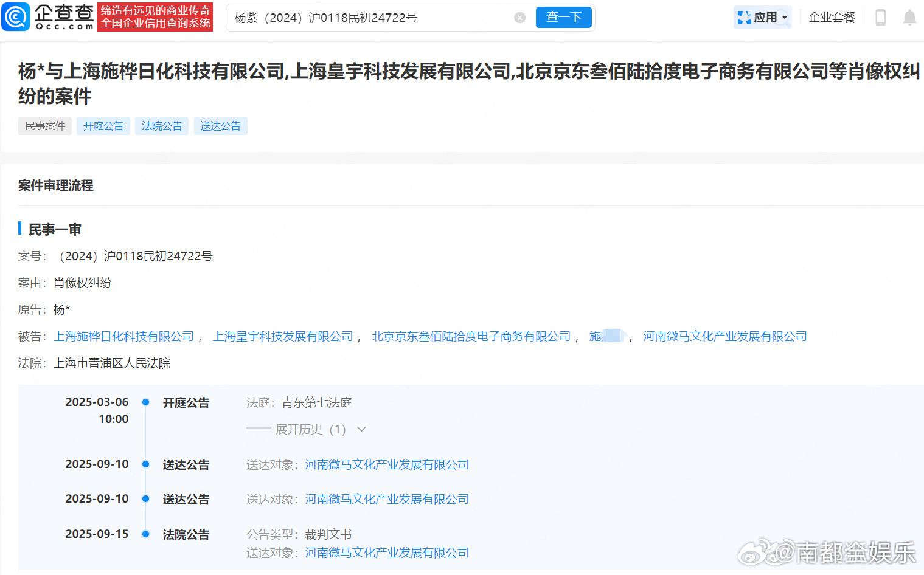Click the 2025-03-06 开庭公告 timeline dot
Viewport: 924px width, 575px height.
(x=146, y=402)
